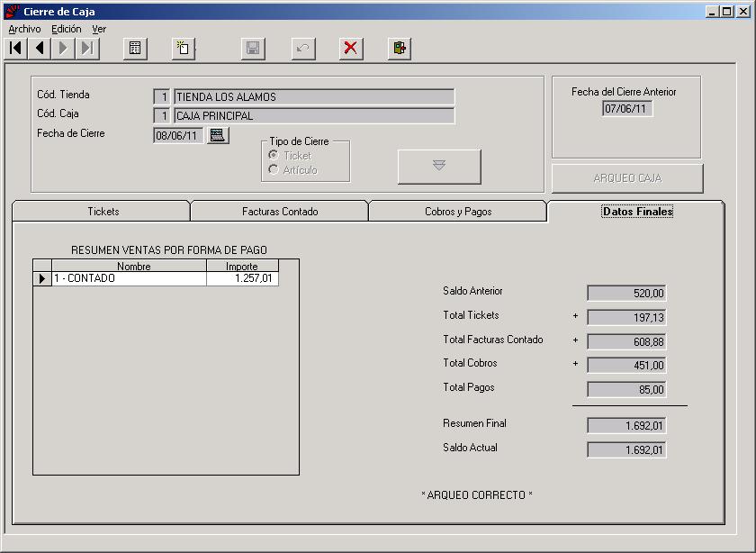This screenshot has width=756, height=553.
Task: Select the row marker for 1 - CONTADO
Action: 42,278
